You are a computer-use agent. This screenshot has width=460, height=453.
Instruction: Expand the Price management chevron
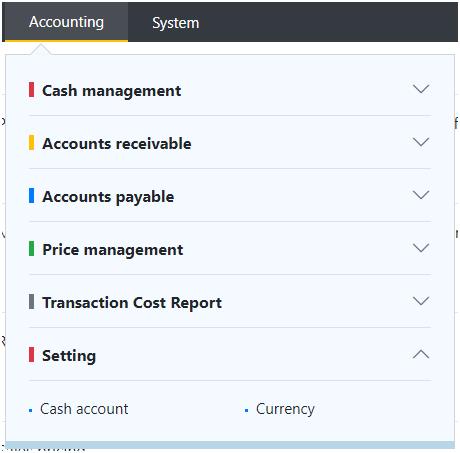click(421, 248)
